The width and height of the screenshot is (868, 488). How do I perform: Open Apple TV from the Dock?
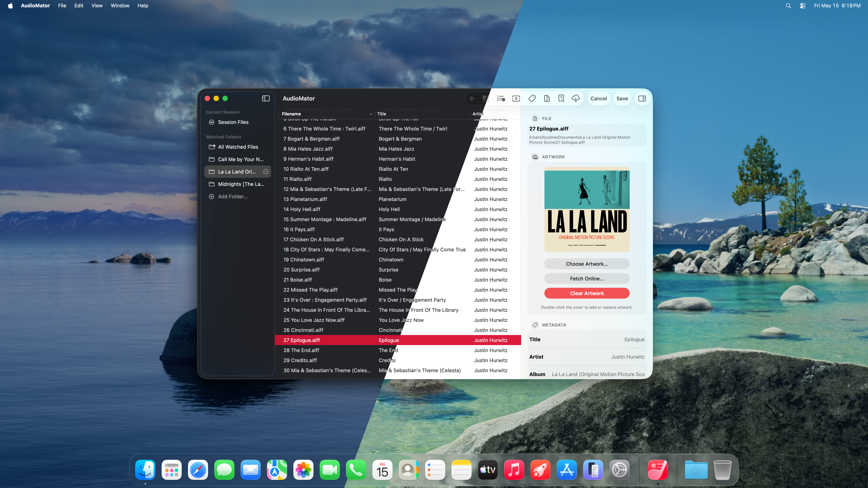coord(488,469)
